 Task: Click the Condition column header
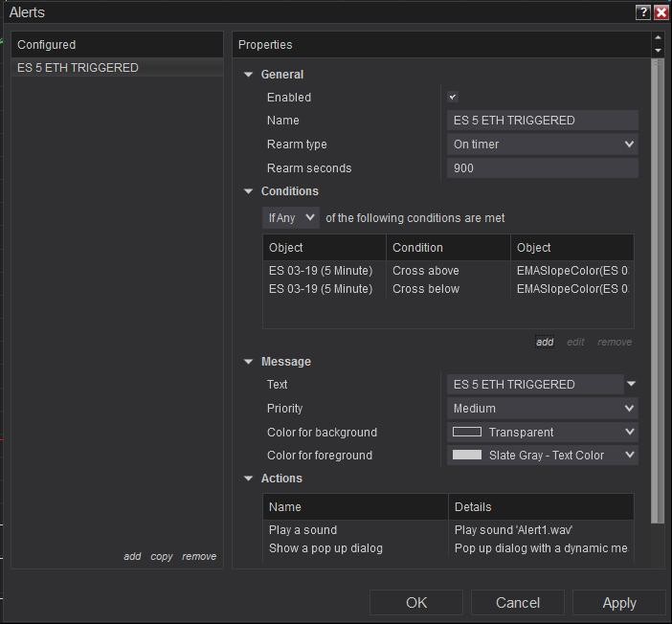tap(448, 248)
